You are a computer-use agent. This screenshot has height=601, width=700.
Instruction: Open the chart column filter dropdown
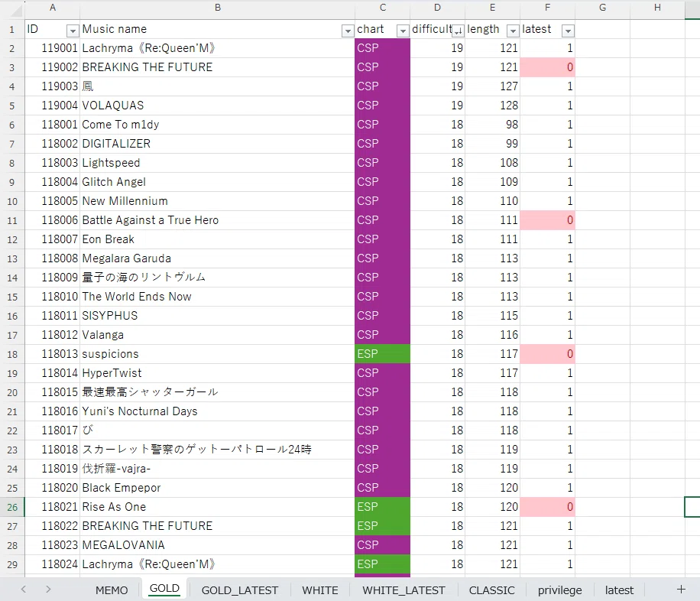tap(403, 31)
